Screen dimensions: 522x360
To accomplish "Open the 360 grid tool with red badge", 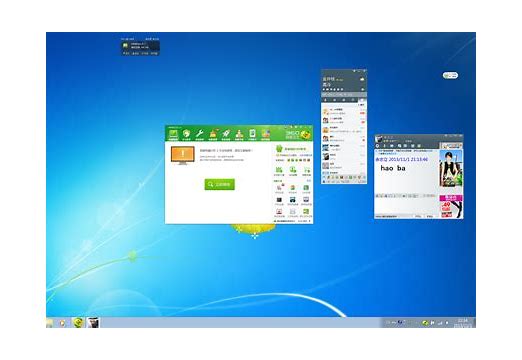I will point(279,188).
